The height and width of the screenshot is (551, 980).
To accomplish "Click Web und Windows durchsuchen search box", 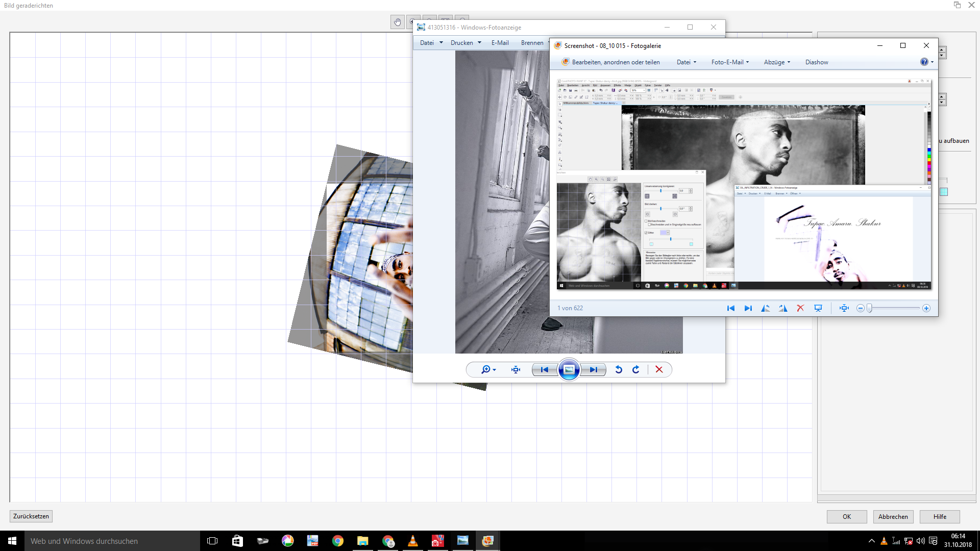I will point(112,541).
